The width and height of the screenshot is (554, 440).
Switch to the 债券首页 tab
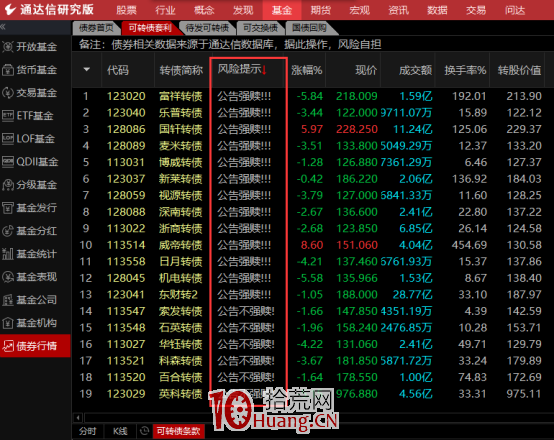95,28
